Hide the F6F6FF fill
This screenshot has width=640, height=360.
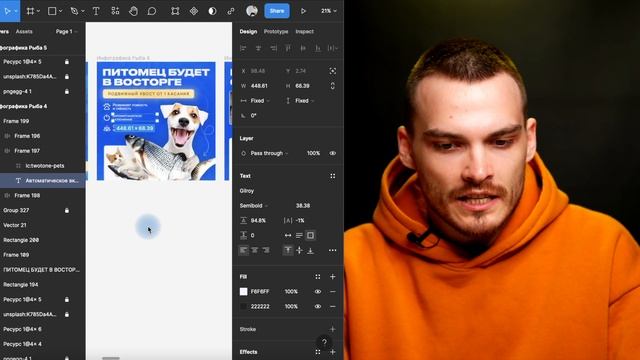point(318,291)
